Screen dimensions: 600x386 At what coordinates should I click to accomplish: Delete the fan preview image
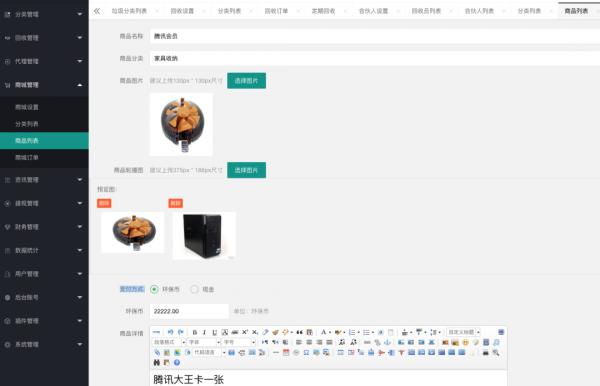point(104,203)
